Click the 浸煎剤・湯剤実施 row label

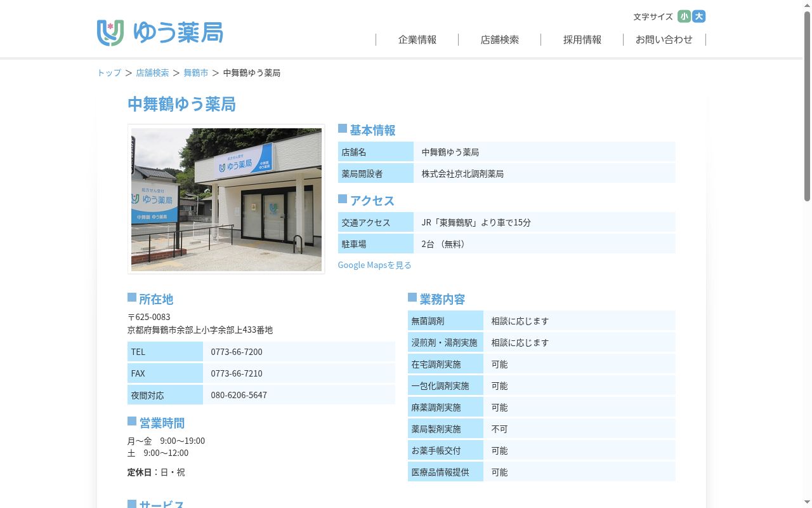click(x=444, y=343)
